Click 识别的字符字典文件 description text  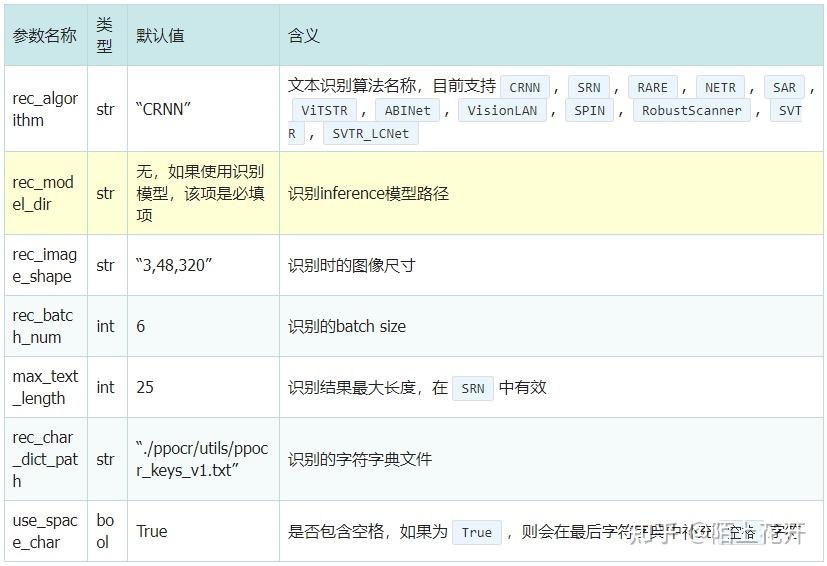[x=360, y=459]
